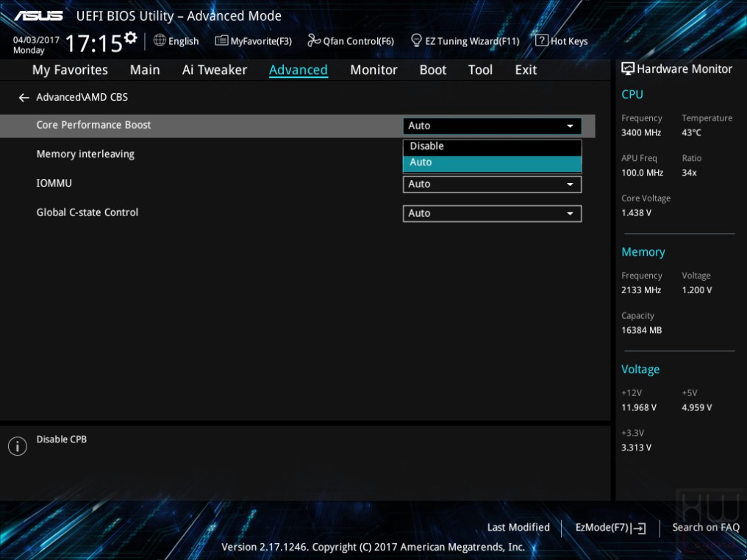This screenshot has width=747, height=560.
Task: Open the Core Performance Boost dropdown
Action: pyautogui.click(x=492, y=126)
